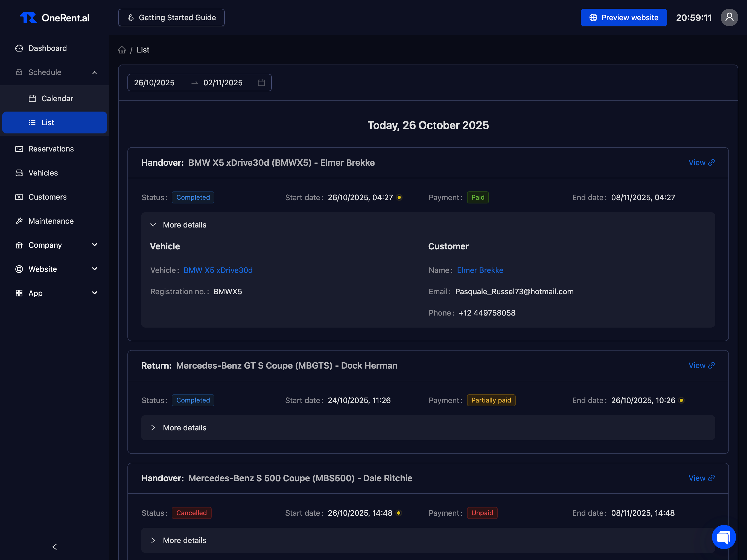
Task: Open Vehicles via the car icon
Action: pyautogui.click(x=19, y=173)
